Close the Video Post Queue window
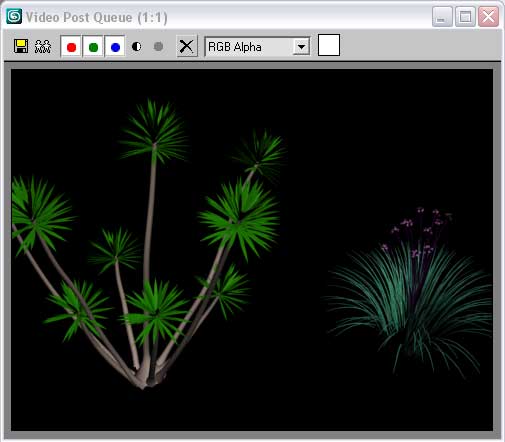 (488, 17)
